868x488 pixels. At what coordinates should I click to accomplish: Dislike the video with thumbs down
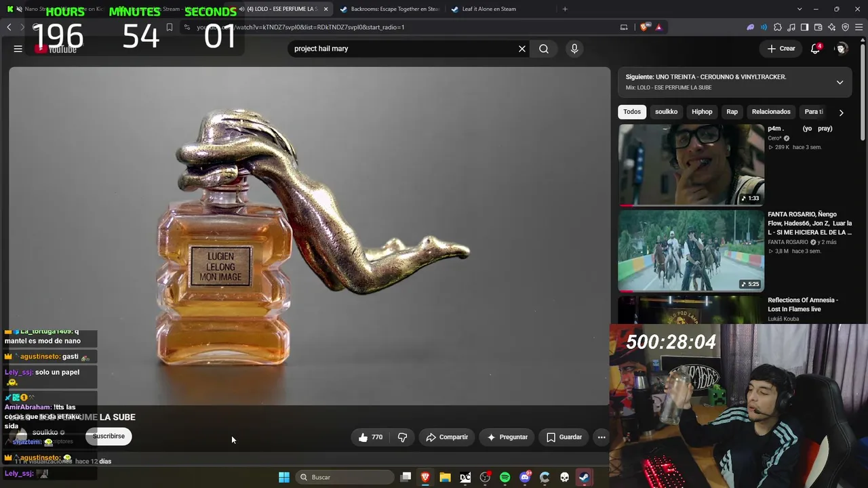tap(402, 437)
